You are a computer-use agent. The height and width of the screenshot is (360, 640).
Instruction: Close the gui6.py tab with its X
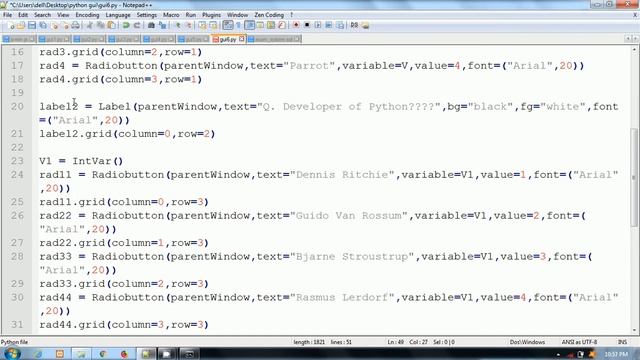point(242,39)
